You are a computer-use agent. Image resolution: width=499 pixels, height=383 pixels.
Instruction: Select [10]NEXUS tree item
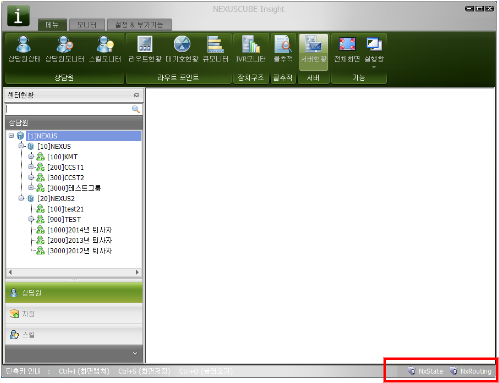tap(54, 146)
